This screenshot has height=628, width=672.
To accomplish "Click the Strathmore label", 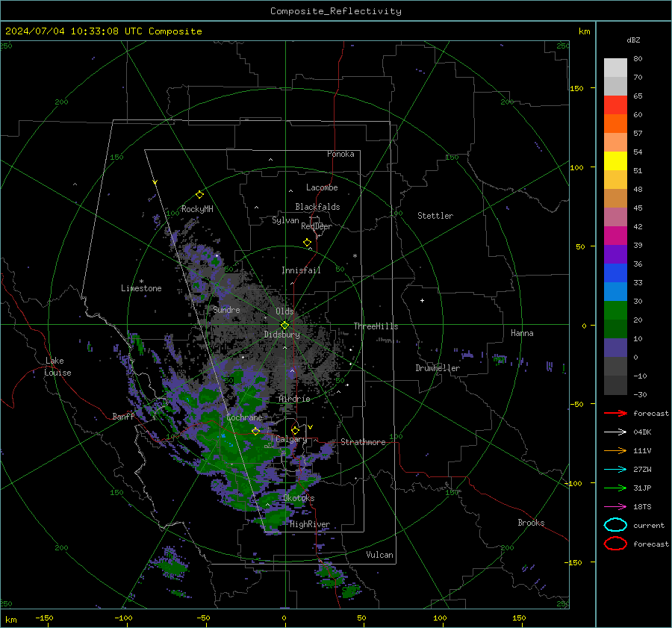I will tap(363, 442).
